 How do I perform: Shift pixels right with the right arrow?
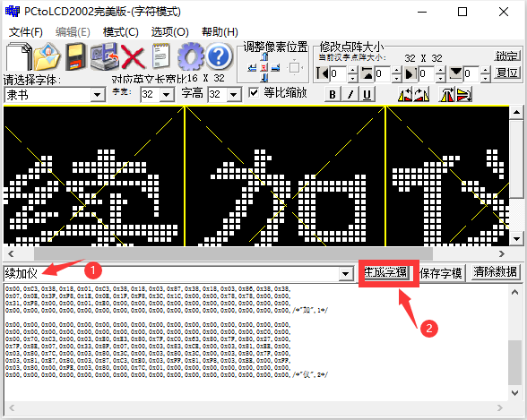click(276, 68)
